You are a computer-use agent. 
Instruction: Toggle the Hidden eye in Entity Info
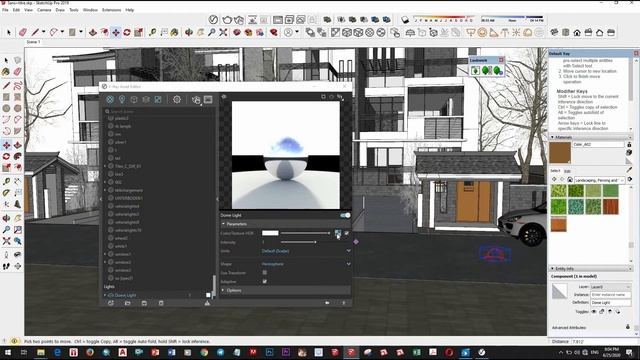(x=594, y=311)
